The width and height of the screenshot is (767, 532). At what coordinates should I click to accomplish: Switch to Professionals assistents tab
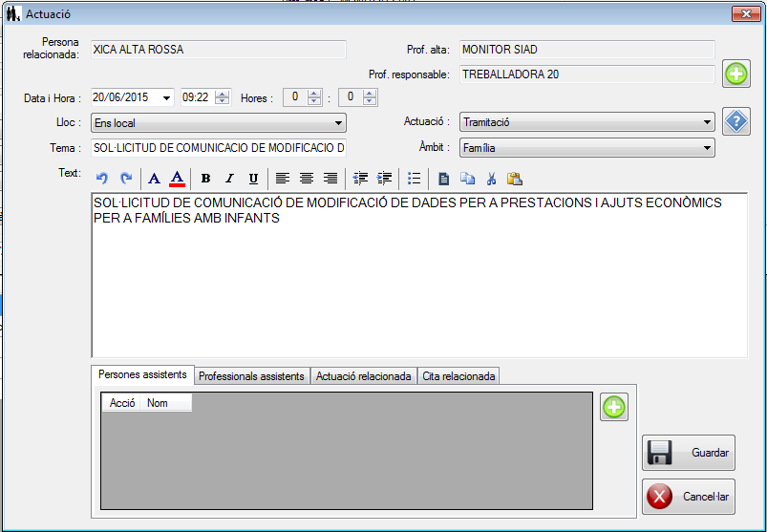251,376
